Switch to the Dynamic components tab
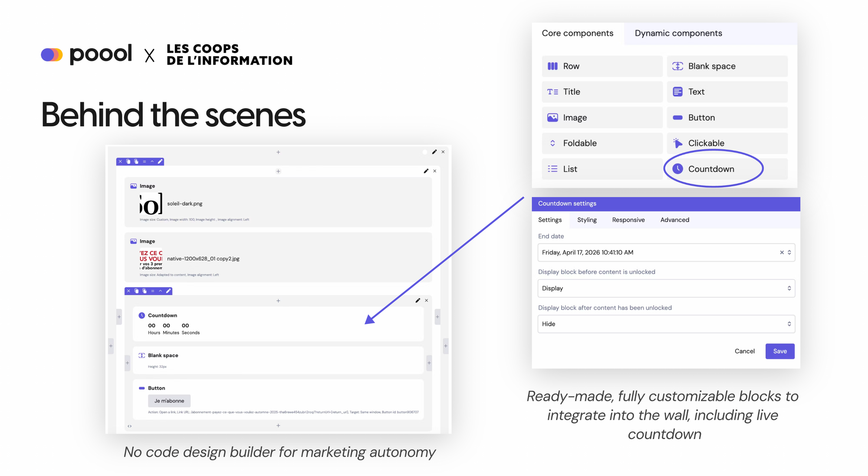Image resolution: width=868 pixels, height=476 pixels. (678, 33)
